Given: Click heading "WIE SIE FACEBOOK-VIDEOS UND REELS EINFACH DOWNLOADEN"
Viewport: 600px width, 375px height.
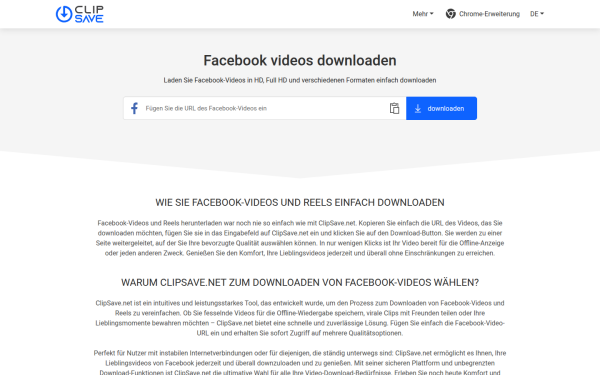Looking at the screenshot, I should [x=300, y=202].
